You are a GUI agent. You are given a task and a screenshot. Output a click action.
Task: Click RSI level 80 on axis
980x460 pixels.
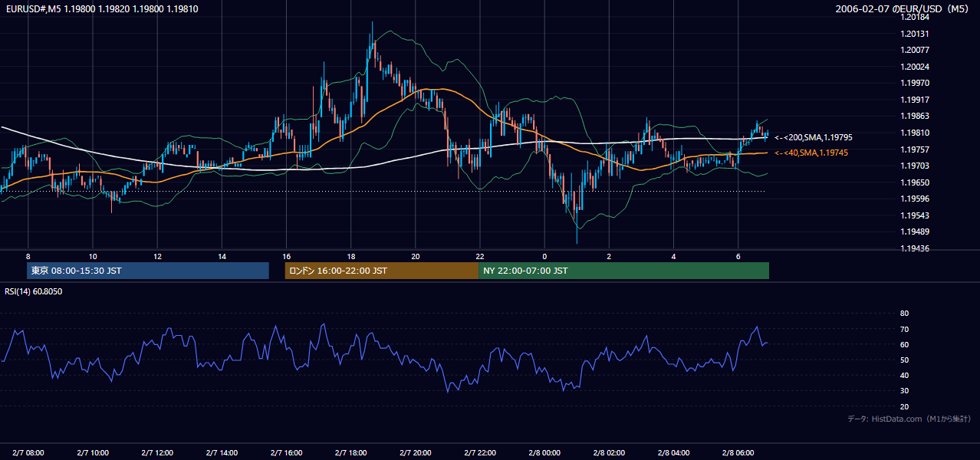904,314
